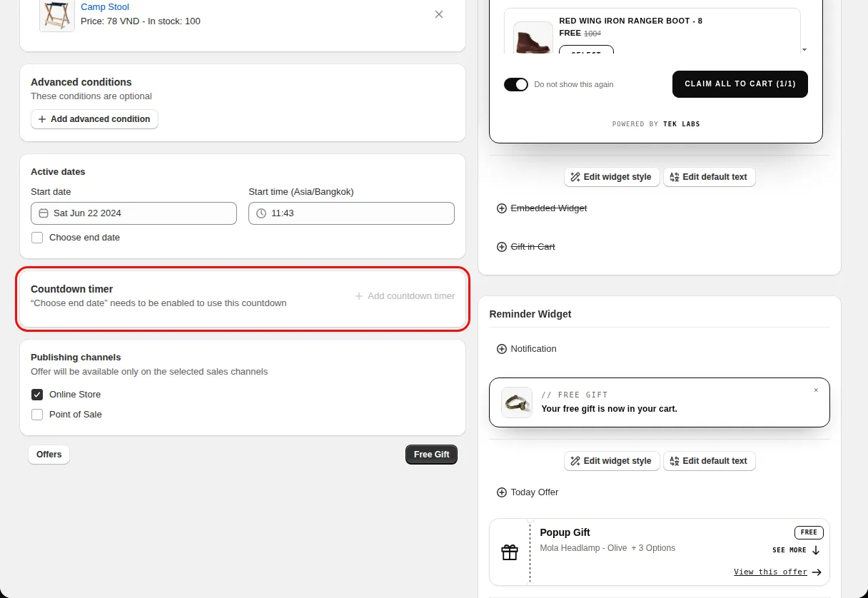Click the Camp Stool thumbnail image
This screenshot has height=598, width=868.
point(57,14)
